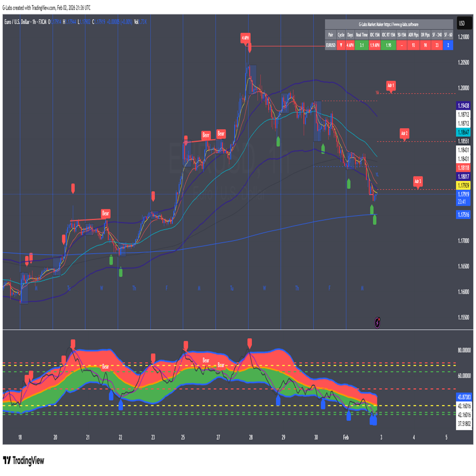Image resolution: width=476 pixels, height=476 pixels.
Task: Click the down arrow in Cycle cell
Action: click(x=341, y=45)
